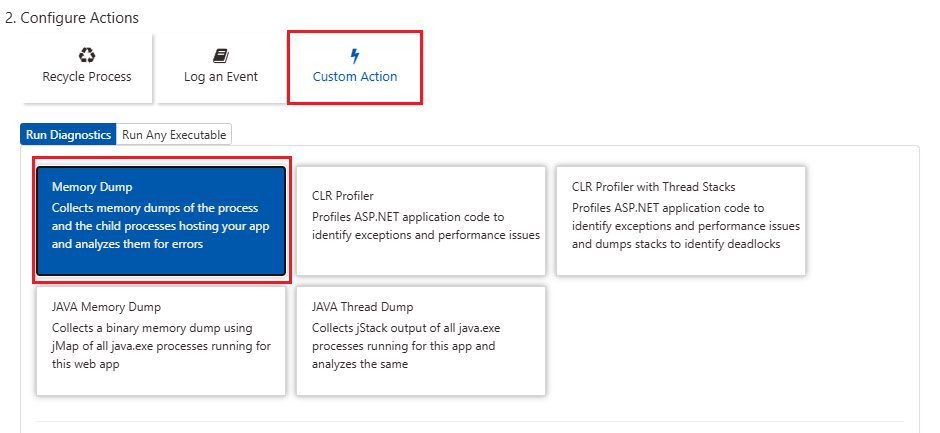940x433 pixels.
Task: Switch to the Run Diagnostics tab
Action: pyautogui.click(x=68, y=135)
